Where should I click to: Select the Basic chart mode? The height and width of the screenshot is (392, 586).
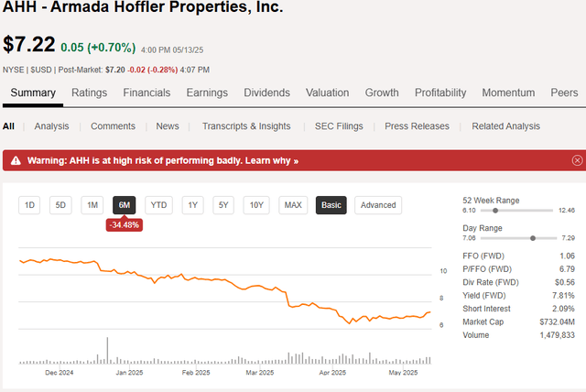click(x=331, y=205)
